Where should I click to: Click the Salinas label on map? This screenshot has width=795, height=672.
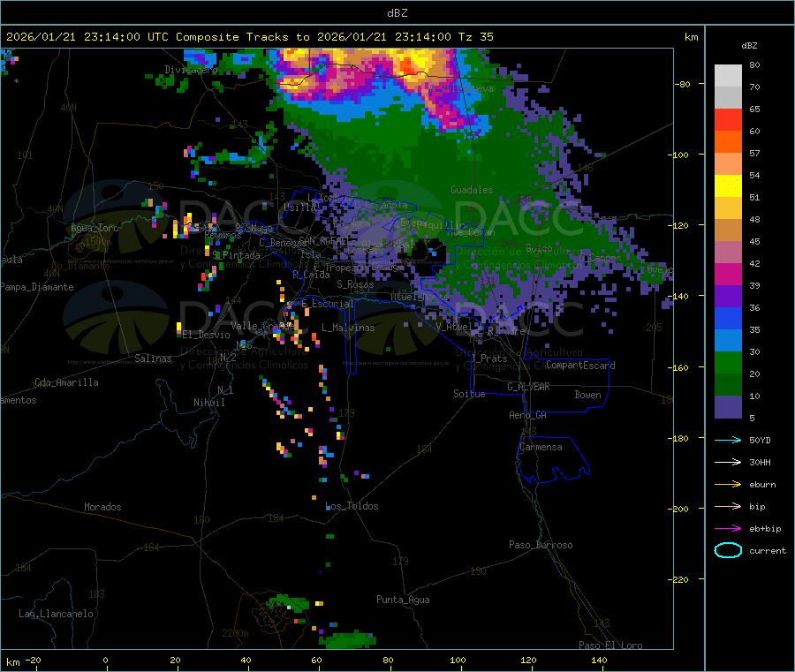point(153,359)
